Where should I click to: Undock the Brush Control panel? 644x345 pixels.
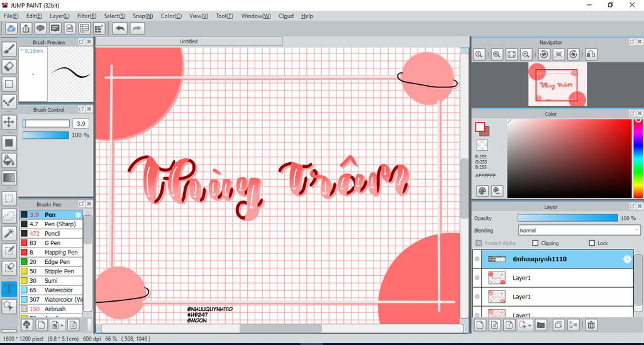coord(81,109)
